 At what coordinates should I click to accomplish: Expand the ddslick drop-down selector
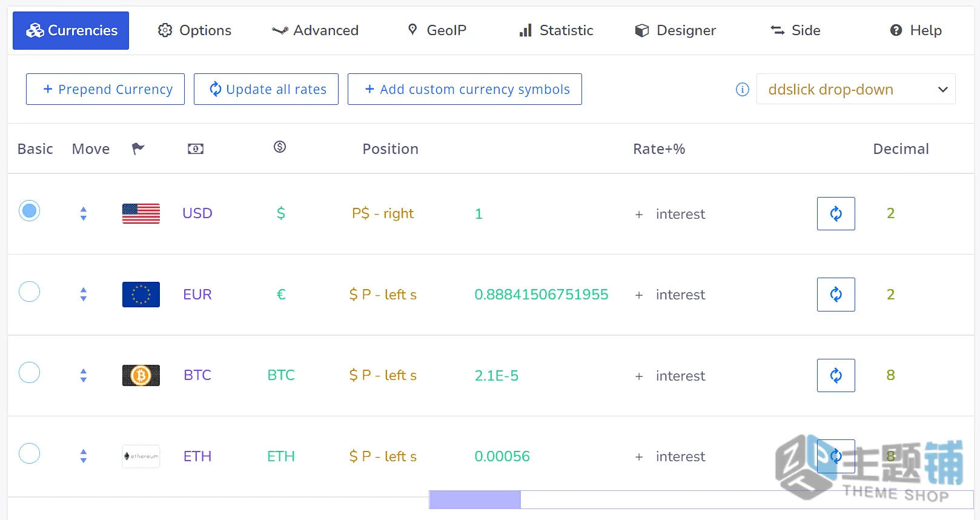856,89
